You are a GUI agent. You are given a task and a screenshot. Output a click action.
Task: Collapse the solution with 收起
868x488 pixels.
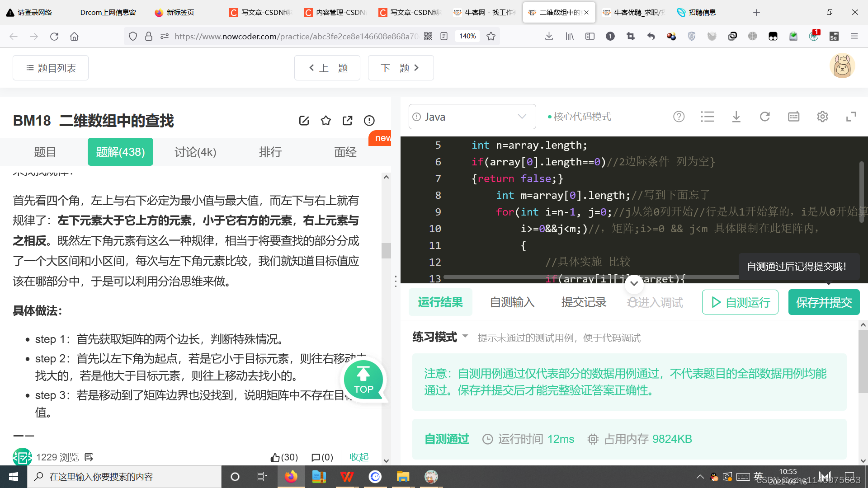359,457
